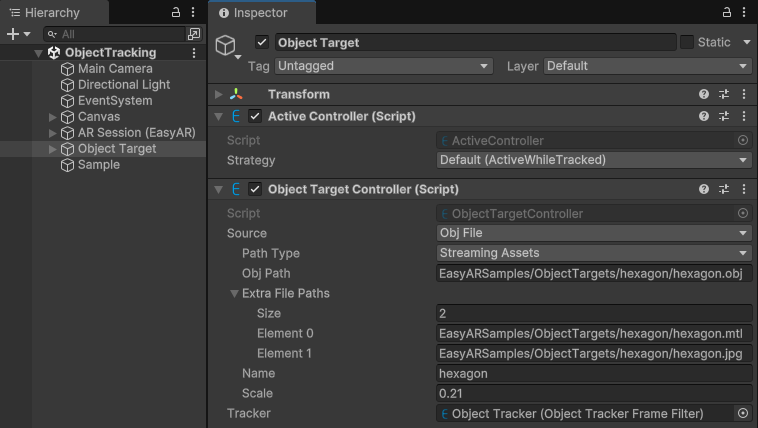Toggle the Object Target active checkbox
The width and height of the screenshot is (758, 428).
[262, 43]
